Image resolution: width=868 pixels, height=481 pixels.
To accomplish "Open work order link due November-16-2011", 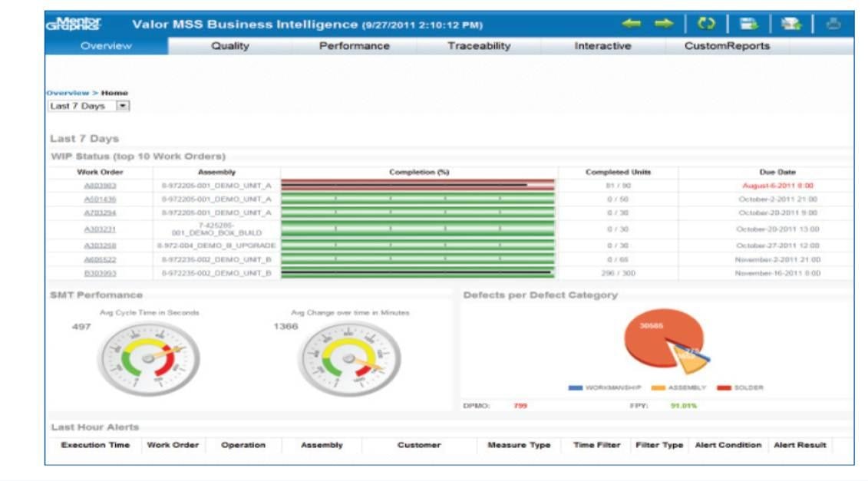I will pyautogui.click(x=100, y=273).
